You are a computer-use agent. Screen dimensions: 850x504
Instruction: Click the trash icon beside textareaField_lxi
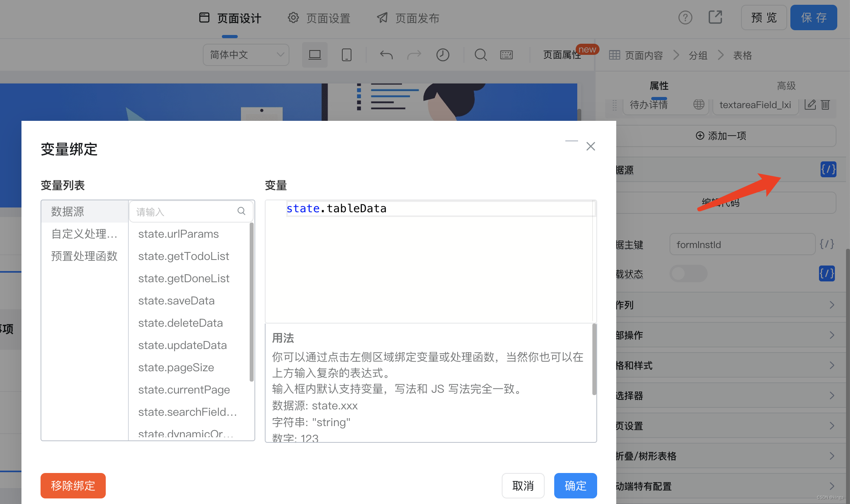click(x=825, y=105)
